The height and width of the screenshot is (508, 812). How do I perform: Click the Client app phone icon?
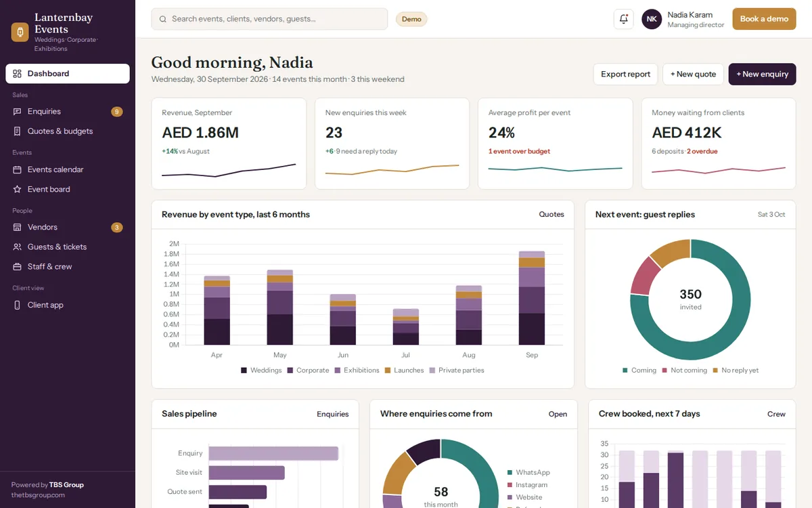click(18, 305)
